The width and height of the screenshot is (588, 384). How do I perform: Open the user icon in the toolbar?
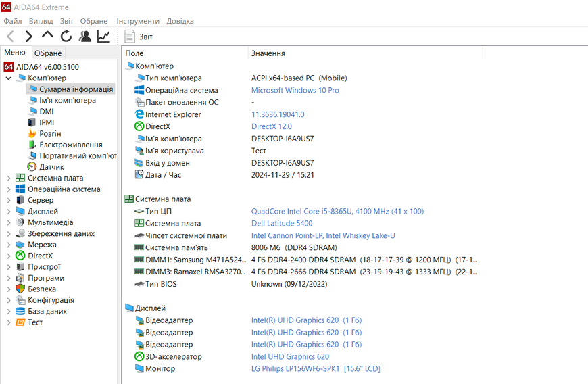pos(85,36)
